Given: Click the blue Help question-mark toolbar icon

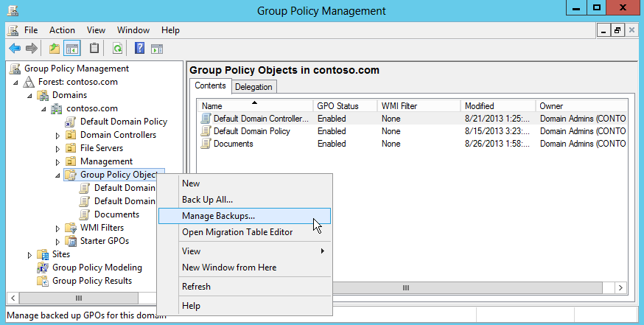Looking at the screenshot, I should (140, 49).
